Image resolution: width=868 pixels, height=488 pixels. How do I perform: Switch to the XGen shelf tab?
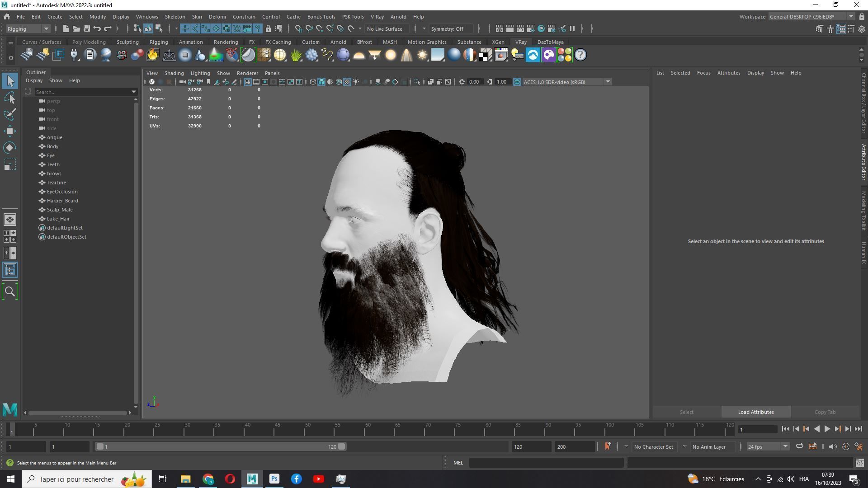click(498, 42)
